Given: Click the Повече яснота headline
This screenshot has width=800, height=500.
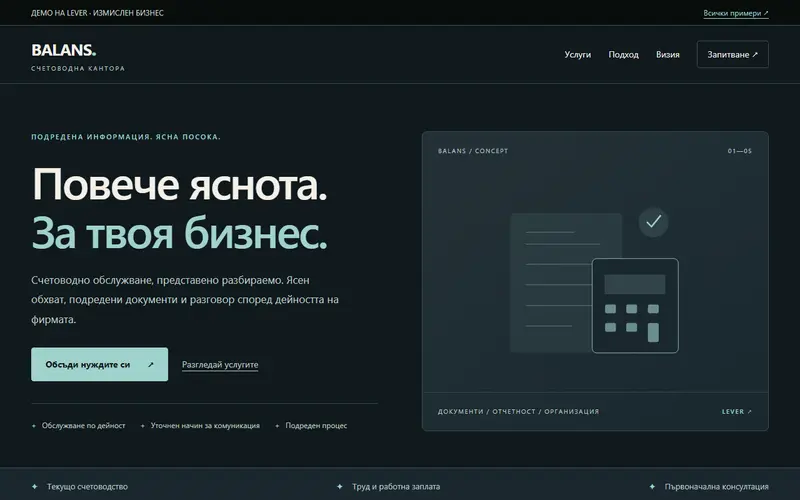Looking at the screenshot, I should coord(179,184).
